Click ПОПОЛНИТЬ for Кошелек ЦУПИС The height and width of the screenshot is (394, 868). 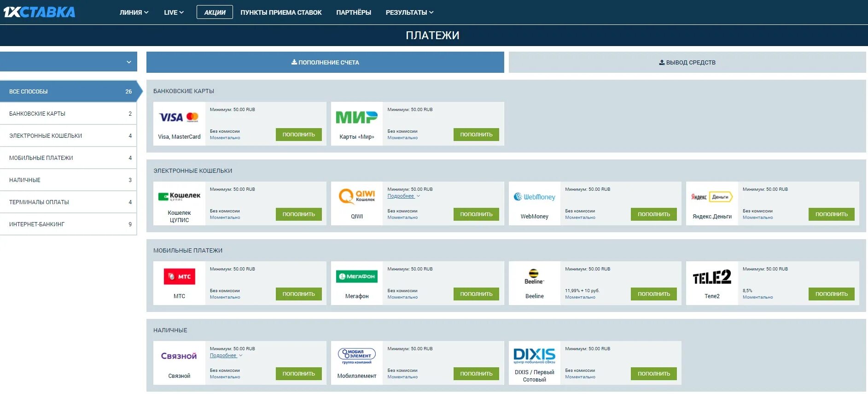click(299, 214)
